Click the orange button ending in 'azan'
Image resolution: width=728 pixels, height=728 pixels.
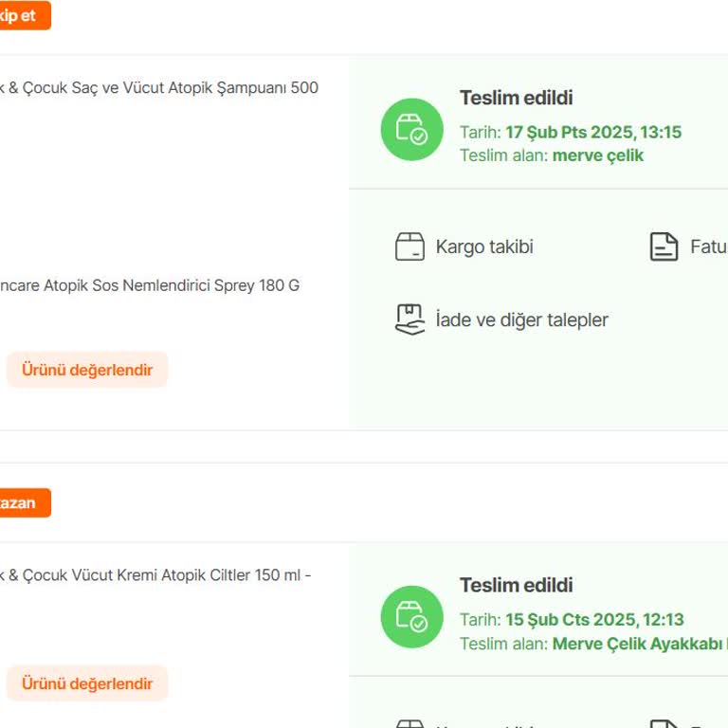(21, 502)
